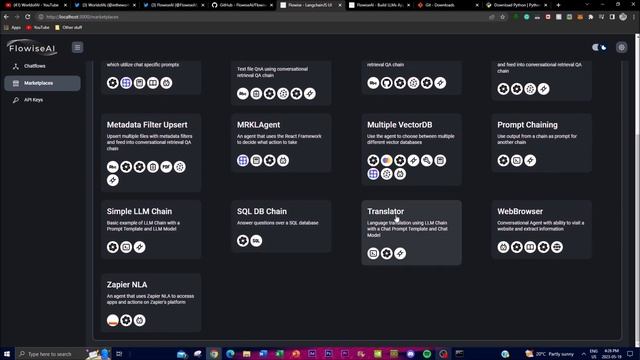Screen dimensions: 640x360
Task: Open the SQL DB Chain template
Action: 281,226
